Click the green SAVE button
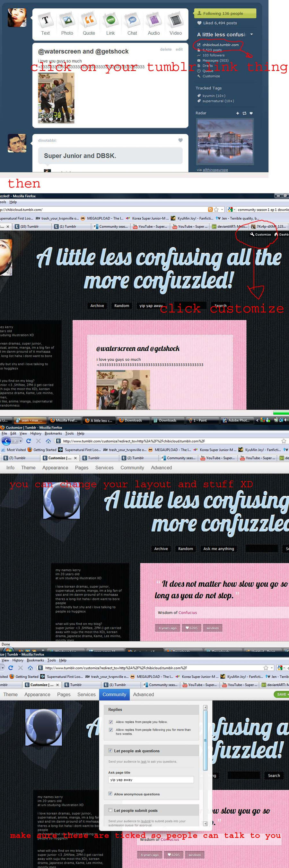The image size is (289, 868). 282,694
